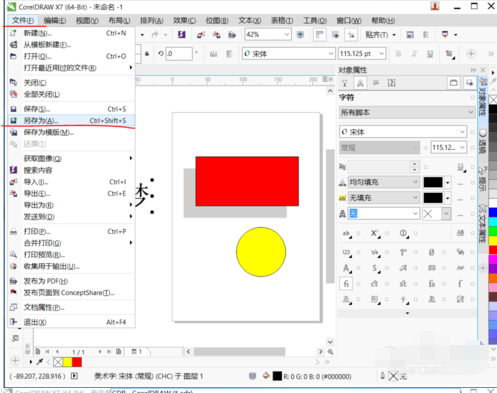Click the Export icon in standard toolbar
Screen dimensions: 497x393
(x=217, y=35)
